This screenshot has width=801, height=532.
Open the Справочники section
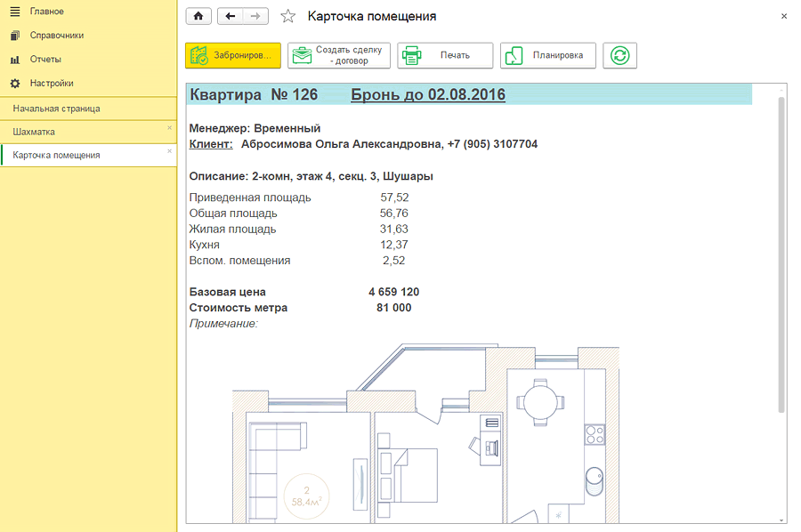(x=53, y=35)
